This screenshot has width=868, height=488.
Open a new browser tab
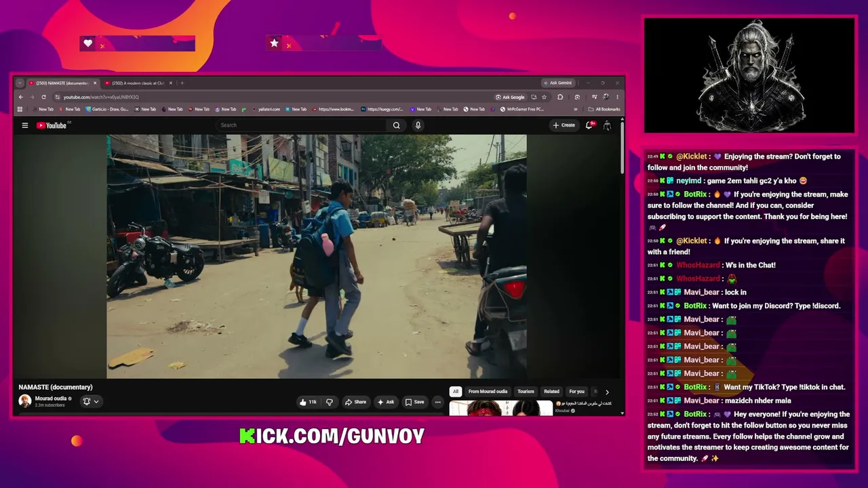[x=182, y=83]
